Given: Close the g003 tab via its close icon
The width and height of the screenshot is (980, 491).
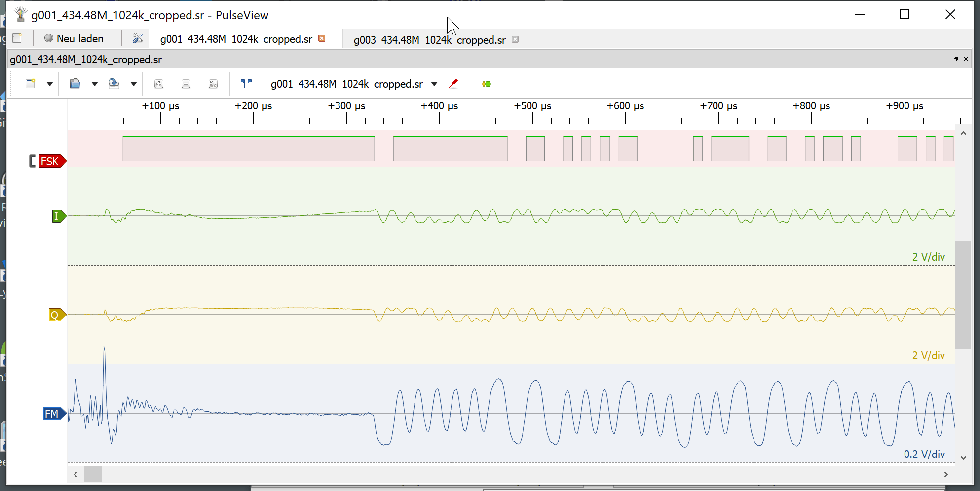Looking at the screenshot, I should coord(516,40).
